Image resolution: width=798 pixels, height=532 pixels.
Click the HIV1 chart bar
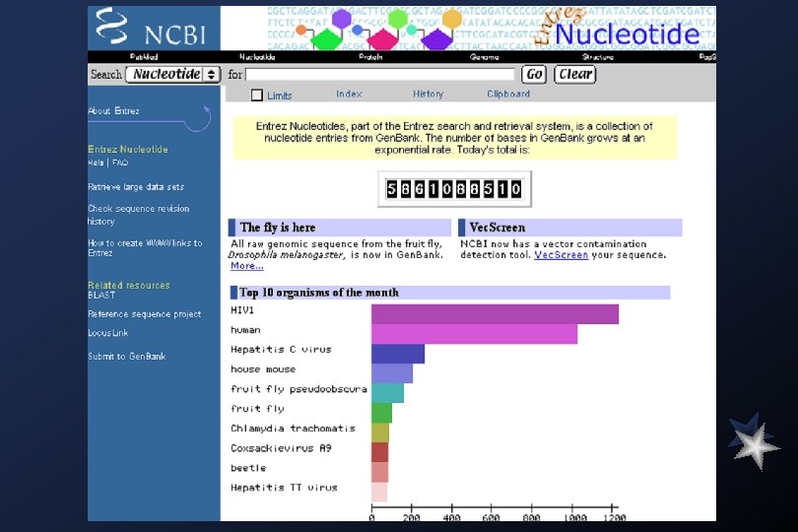[x=495, y=314]
